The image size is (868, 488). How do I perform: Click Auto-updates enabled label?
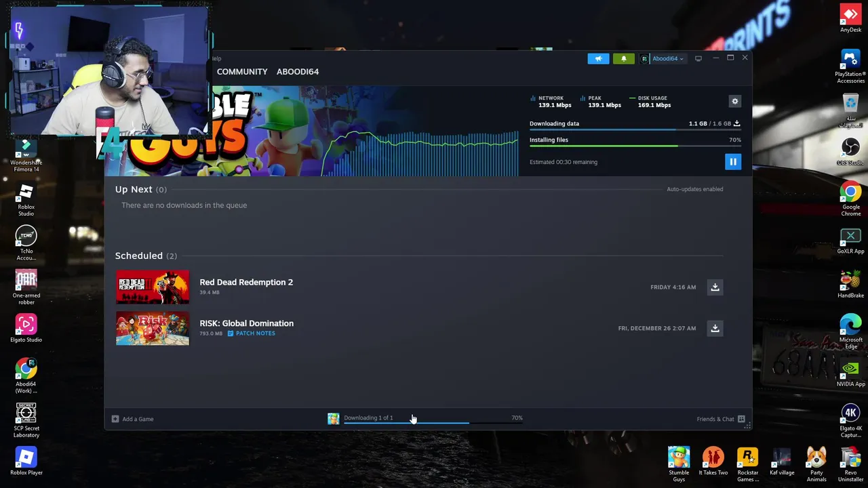coord(695,189)
